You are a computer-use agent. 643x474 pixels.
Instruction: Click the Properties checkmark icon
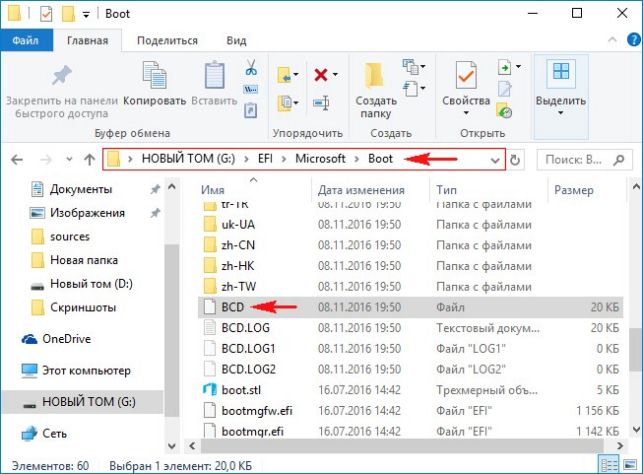point(466,75)
